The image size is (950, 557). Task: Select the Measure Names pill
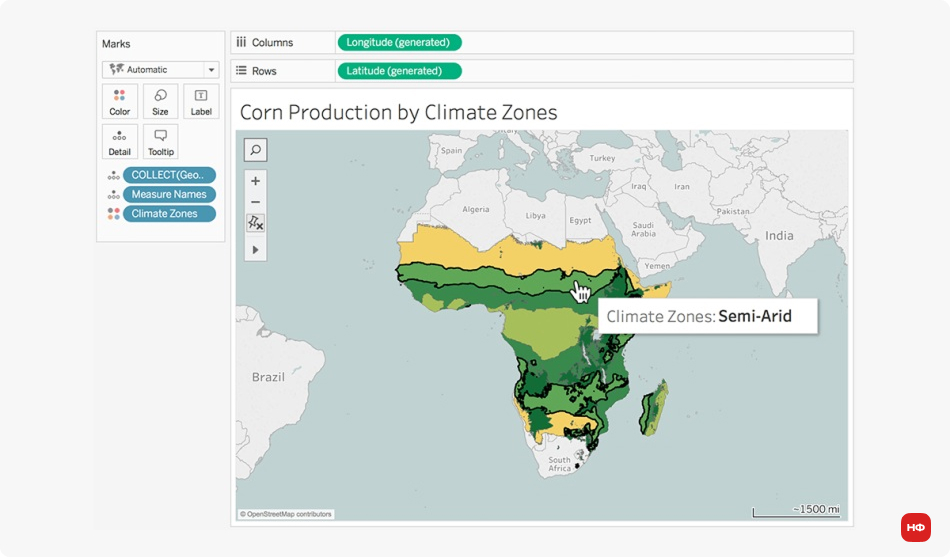click(169, 194)
